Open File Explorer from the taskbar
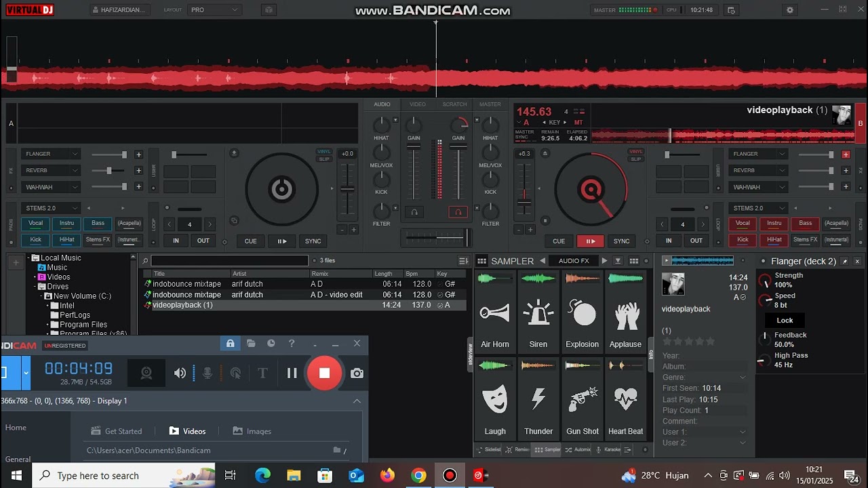 point(294,475)
